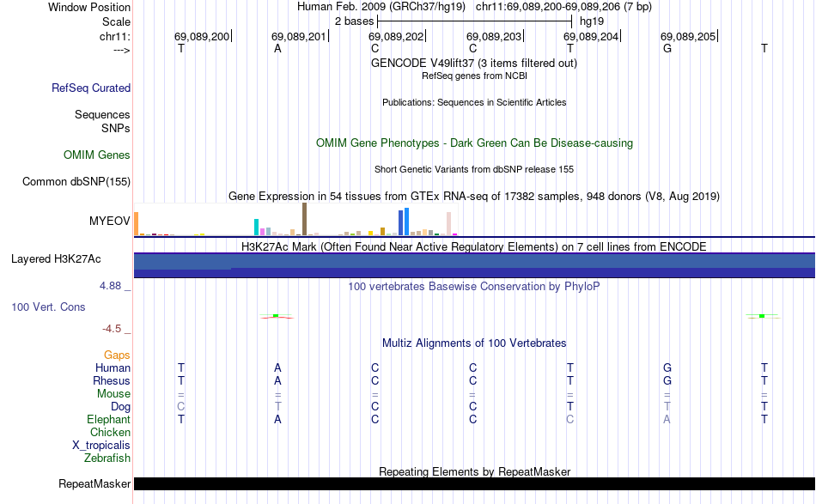Click the blue H3K27Ac signal band
Screen dimensions: 816x504
(474, 265)
